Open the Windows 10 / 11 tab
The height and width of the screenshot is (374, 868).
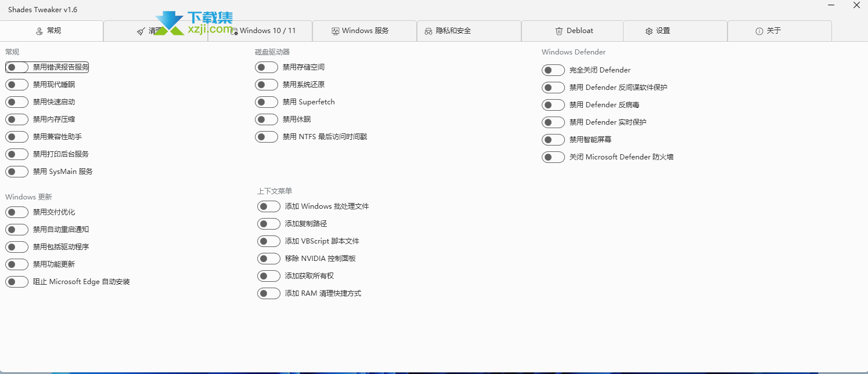(x=260, y=31)
